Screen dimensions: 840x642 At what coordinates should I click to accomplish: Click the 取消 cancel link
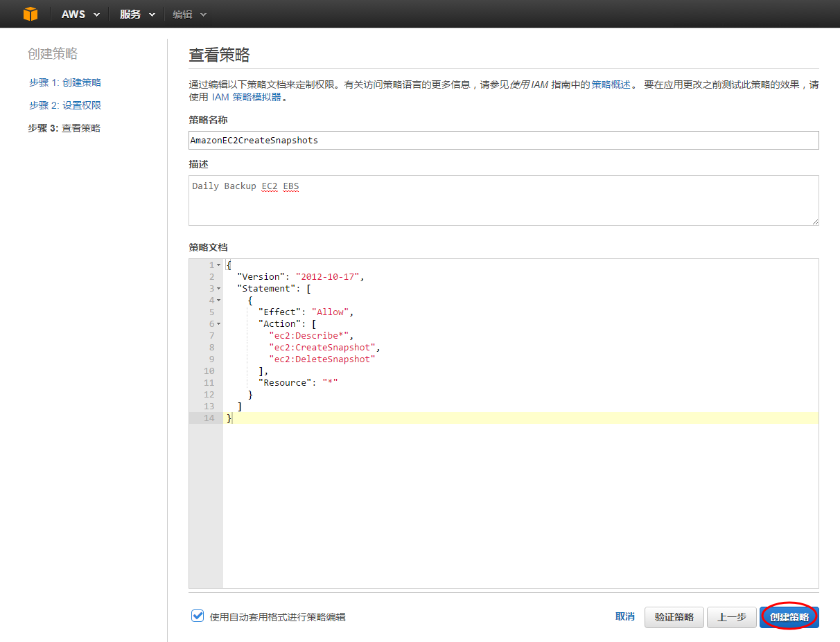pos(625,616)
